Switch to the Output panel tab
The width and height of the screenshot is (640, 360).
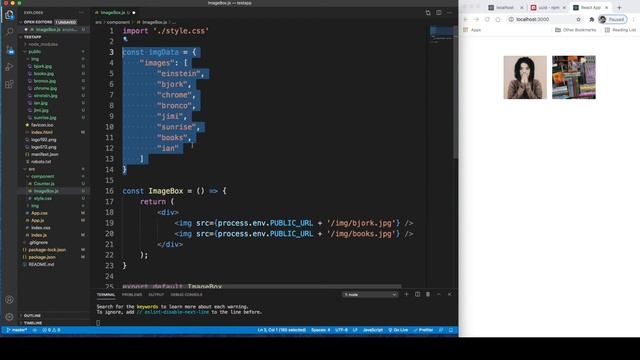coord(156,294)
